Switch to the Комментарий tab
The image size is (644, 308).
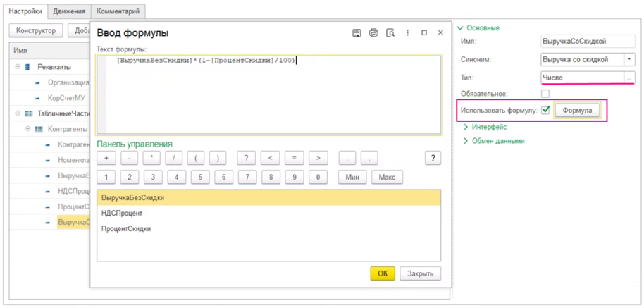click(118, 11)
